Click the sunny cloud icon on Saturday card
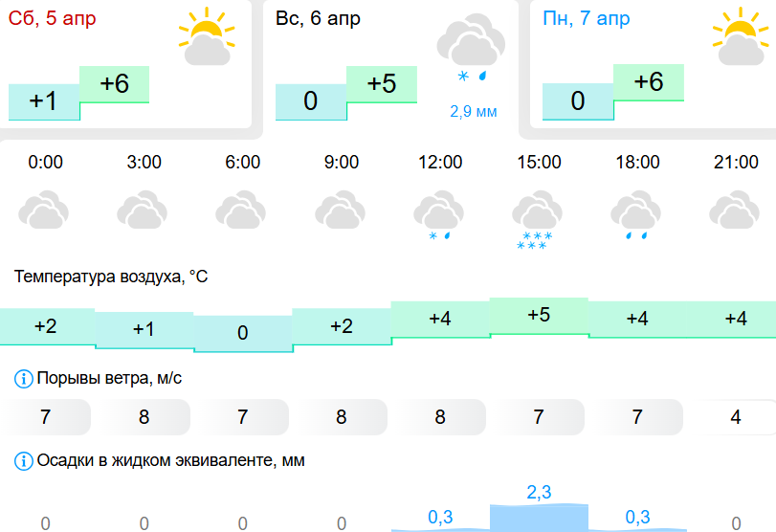This screenshot has height=532, width=776. point(207,36)
